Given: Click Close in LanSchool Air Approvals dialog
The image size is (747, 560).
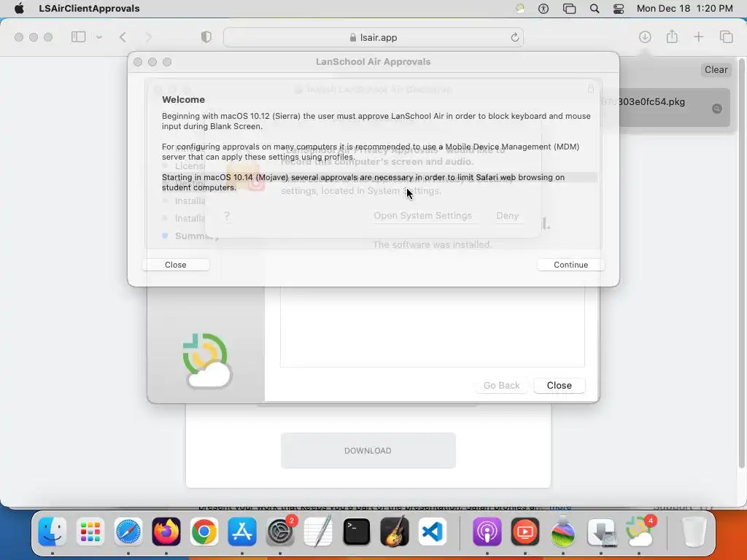Looking at the screenshot, I should pos(176,265).
